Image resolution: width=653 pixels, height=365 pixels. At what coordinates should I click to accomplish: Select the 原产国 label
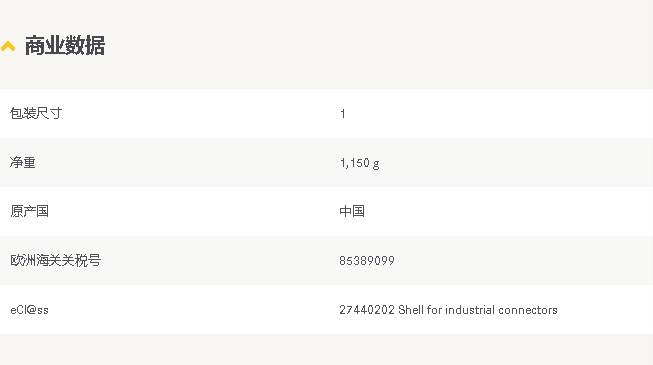pyautogui.click(x=29, y=211)
